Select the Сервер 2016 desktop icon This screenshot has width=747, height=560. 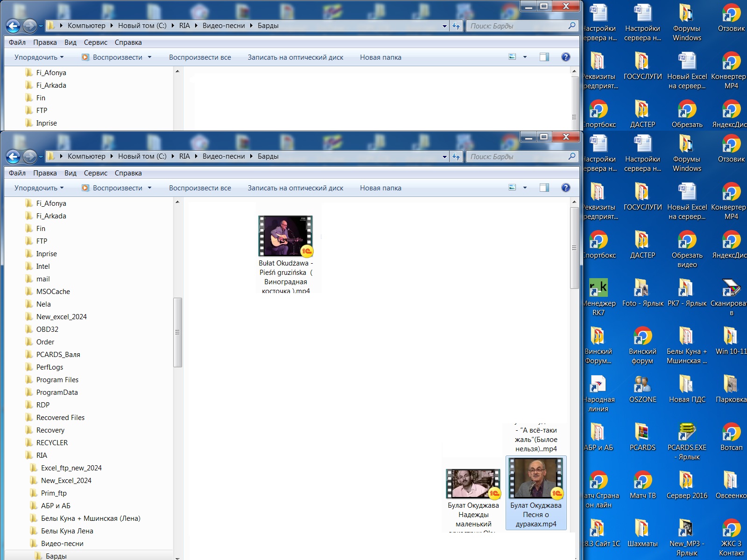click(686, 481)
